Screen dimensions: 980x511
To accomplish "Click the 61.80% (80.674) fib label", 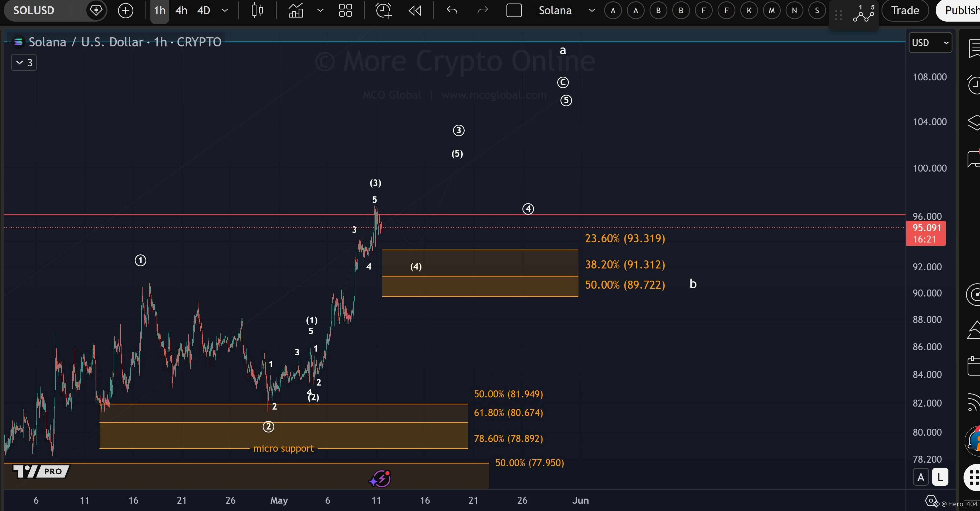I will [x=508, y=413].
